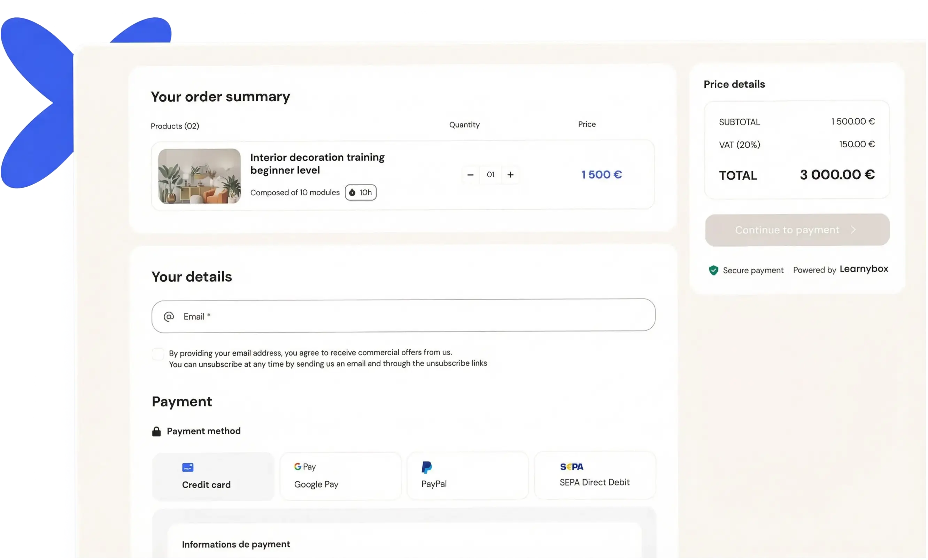Select the Your order summary heading
The image size is (928, 560).
(220, 96)
